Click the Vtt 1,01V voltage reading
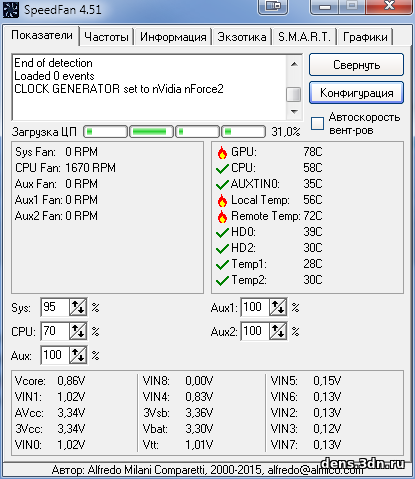The image size is (415, 479). pos(178,445)
